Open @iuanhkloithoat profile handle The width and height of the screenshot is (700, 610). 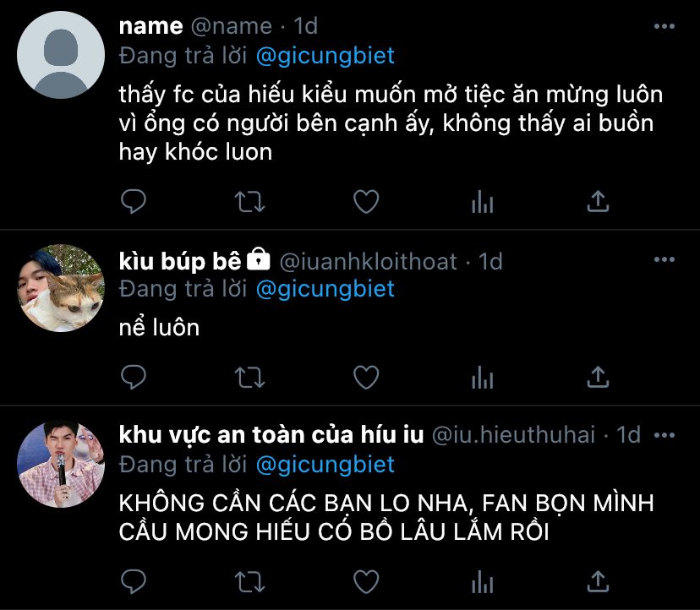(x=368, y=261)
